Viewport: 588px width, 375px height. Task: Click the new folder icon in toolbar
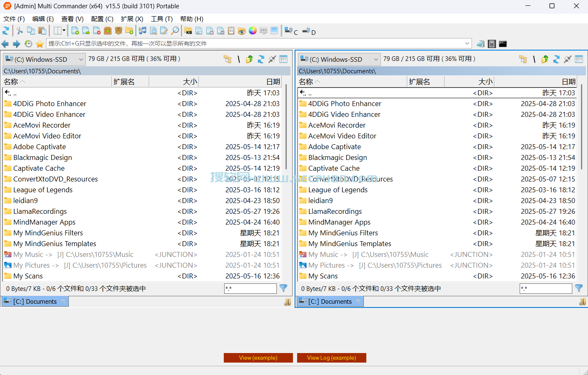[x=129, y=31]
